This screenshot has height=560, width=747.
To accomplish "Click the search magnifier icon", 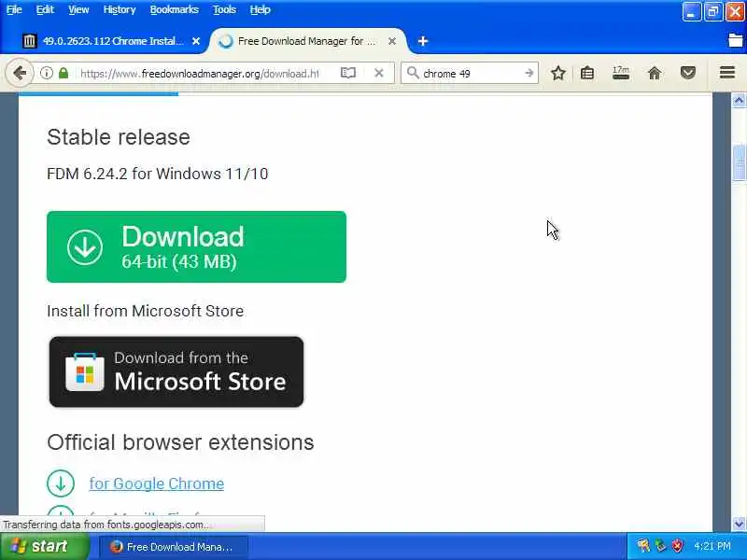I will pos(413,73).
